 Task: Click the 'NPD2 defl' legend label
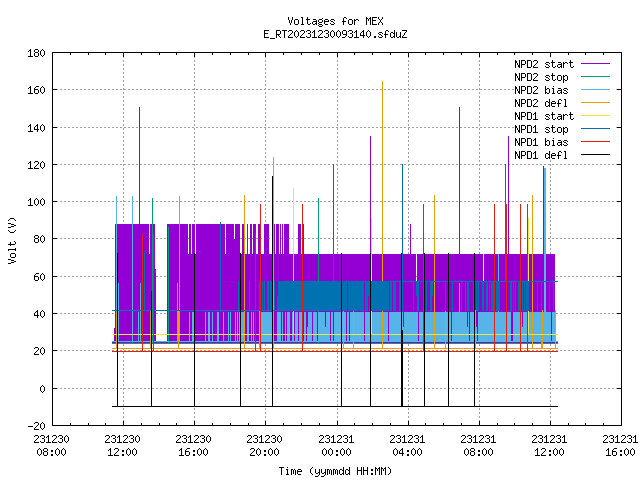541,103
